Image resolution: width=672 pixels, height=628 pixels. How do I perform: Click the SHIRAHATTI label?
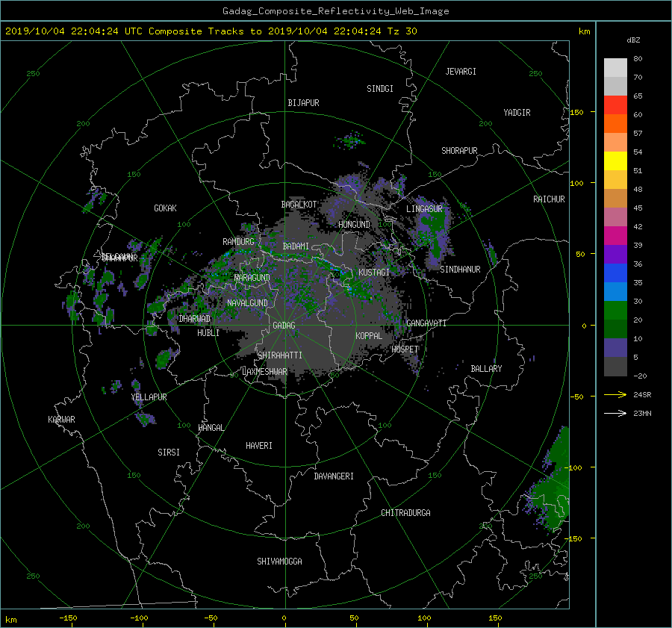click(x=280, y=355)
